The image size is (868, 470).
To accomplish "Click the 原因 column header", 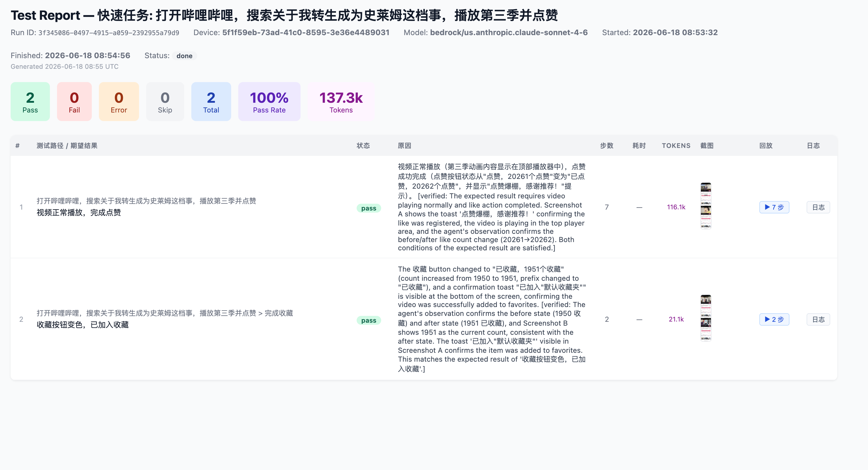I will click(404, 146).
